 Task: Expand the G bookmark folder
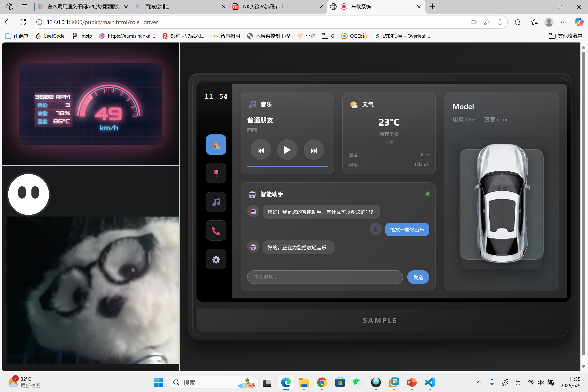[x=328, y=36]
